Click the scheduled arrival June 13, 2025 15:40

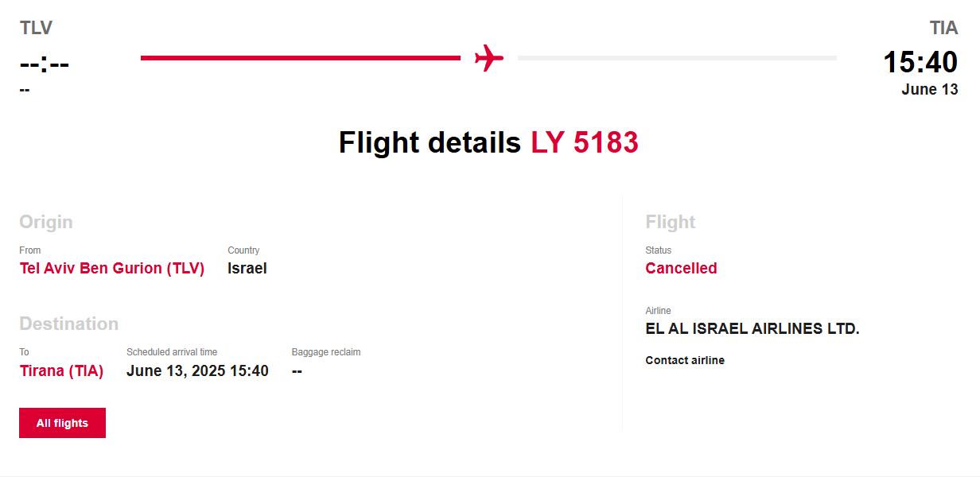(197, 370)
